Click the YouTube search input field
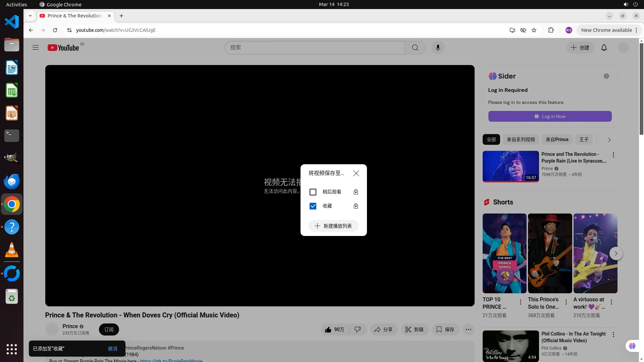The width and height of the screenshot is (644, 362). [x=315, y=48]
